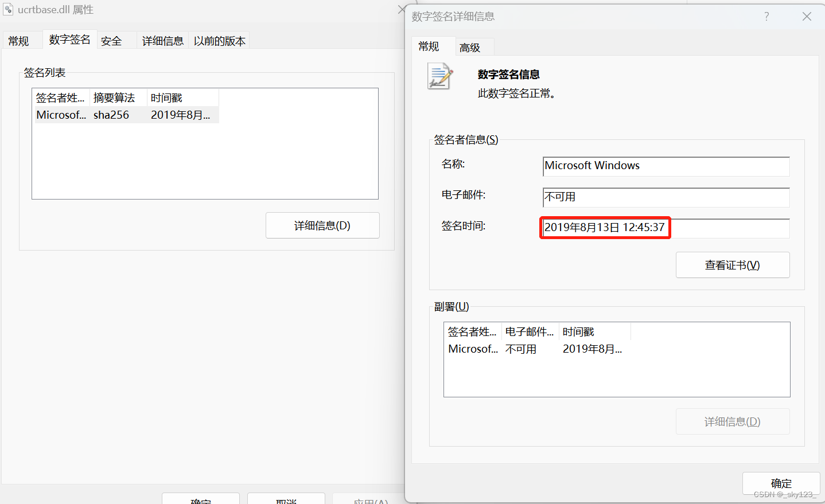Click 查看证书(V) button
This screenshot has width=825, height=504.
coord(733,265)
